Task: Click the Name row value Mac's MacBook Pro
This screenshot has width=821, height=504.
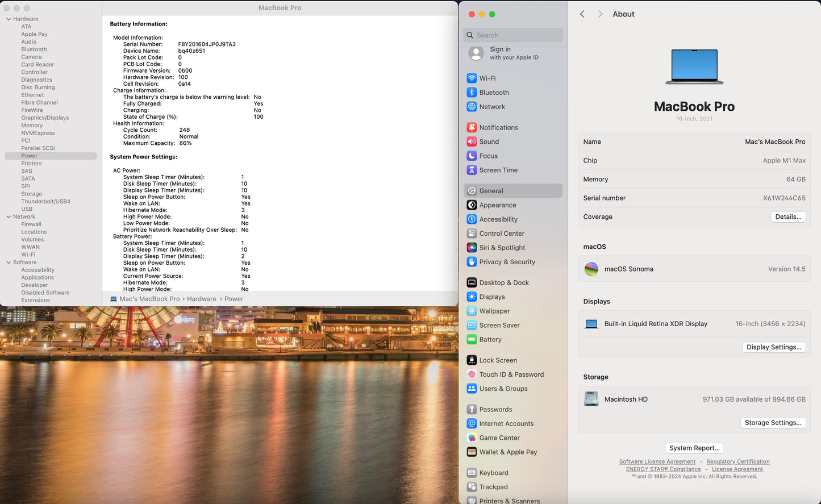Action: point(775,141)
